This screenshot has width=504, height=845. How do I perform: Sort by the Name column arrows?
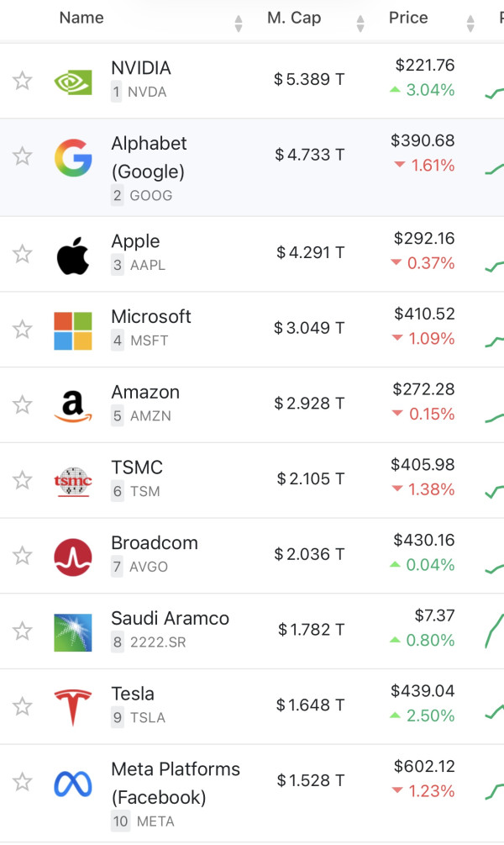point(238,24)
